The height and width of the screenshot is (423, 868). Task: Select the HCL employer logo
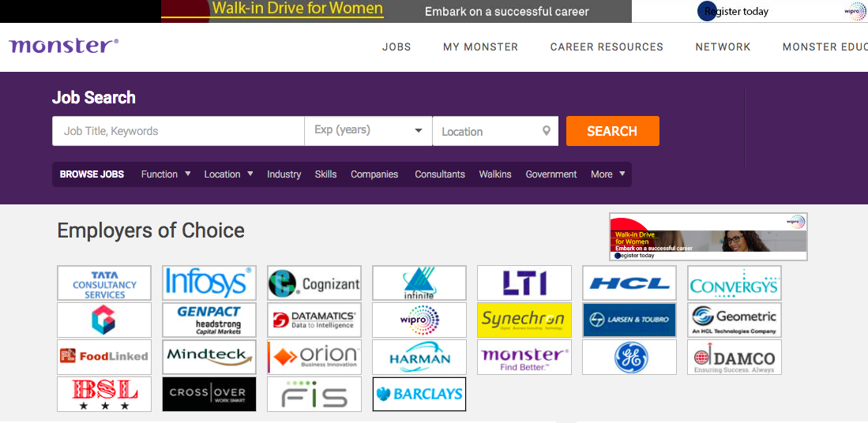pyautogui.click(x=629, y=283)
